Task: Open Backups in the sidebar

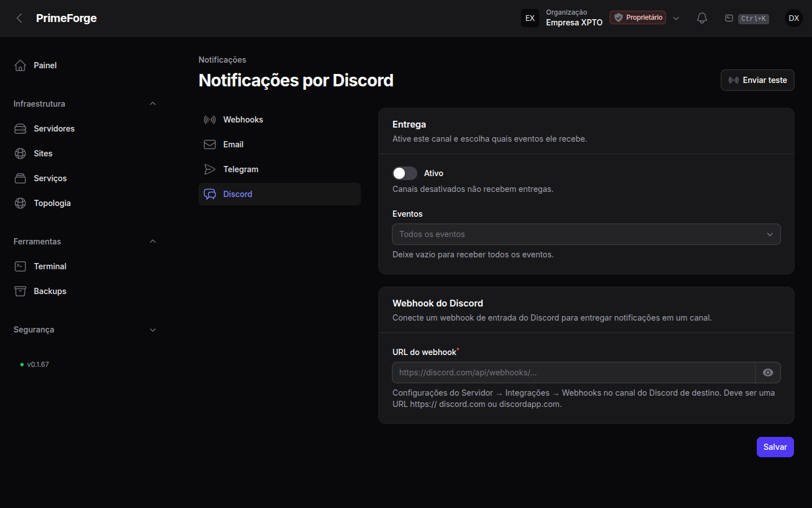Action: point(85,291)
